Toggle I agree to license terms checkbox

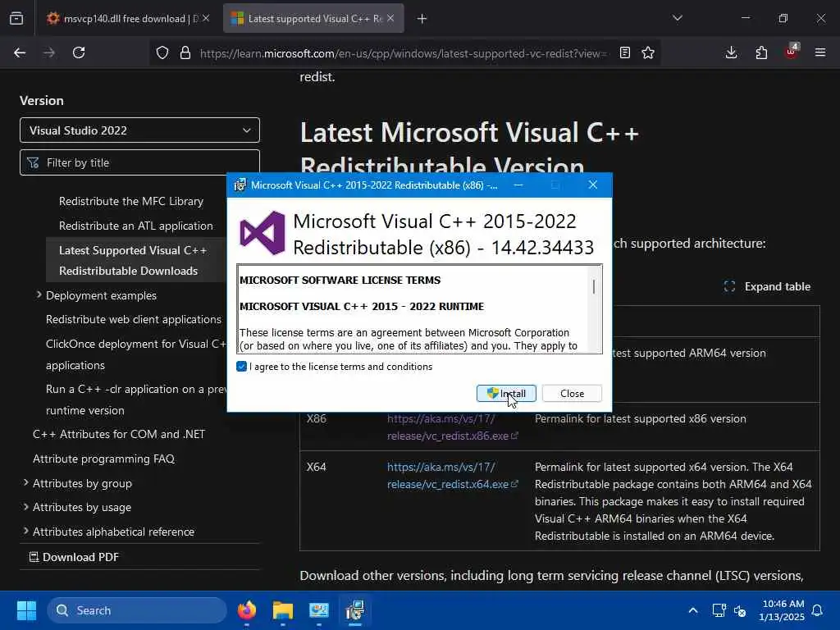[x=242, y=367]
